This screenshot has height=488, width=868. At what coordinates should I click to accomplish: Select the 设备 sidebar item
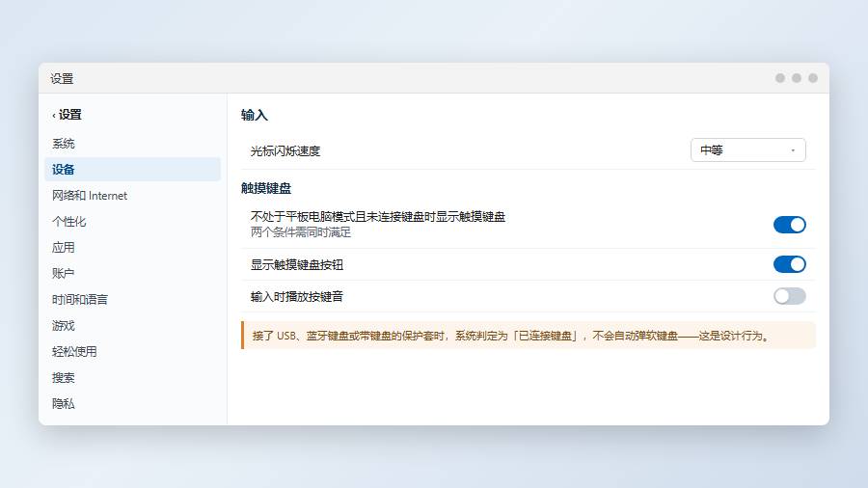pyautogui.click(x=132, y=170)
